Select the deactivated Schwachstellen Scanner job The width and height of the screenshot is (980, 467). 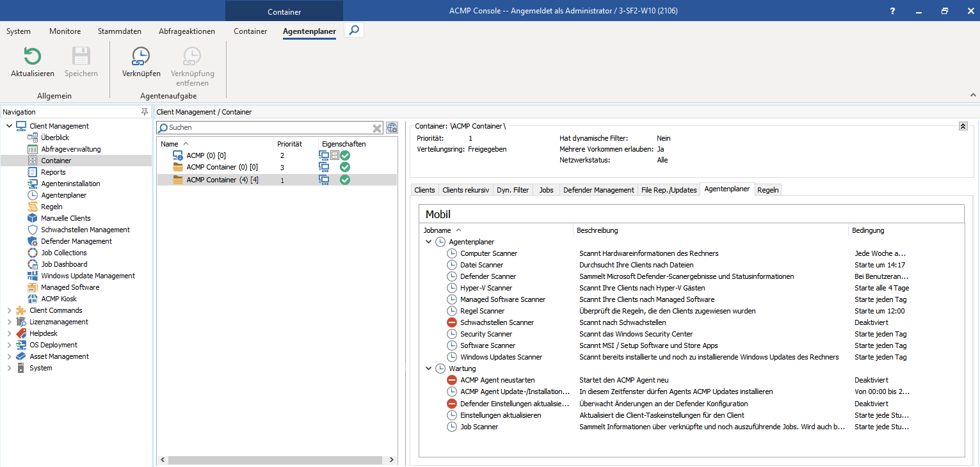point(497,322)
